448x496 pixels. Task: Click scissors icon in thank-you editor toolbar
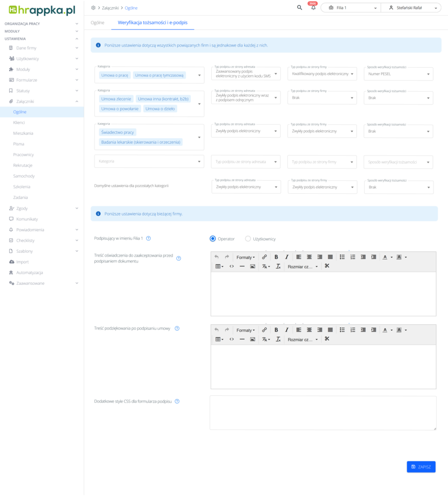(x=327, y=339)
